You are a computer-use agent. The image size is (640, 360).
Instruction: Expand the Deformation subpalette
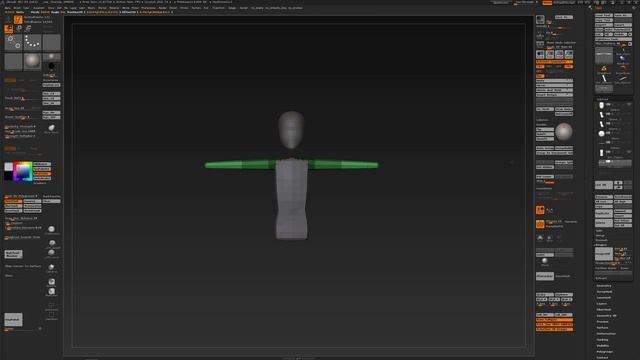(x=606, y=333)
